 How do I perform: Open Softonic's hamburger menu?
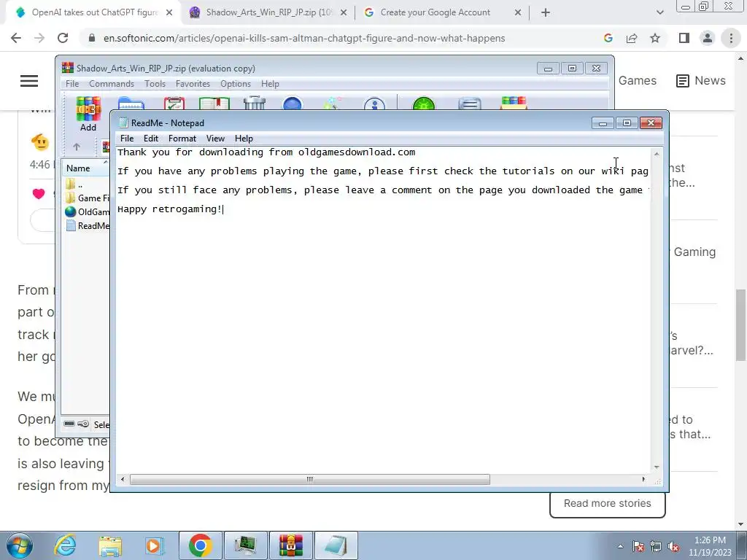(x=29, y=81)
